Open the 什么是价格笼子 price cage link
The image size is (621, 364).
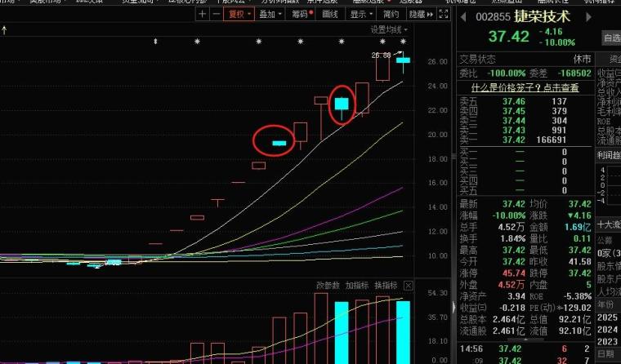(525, 87)
